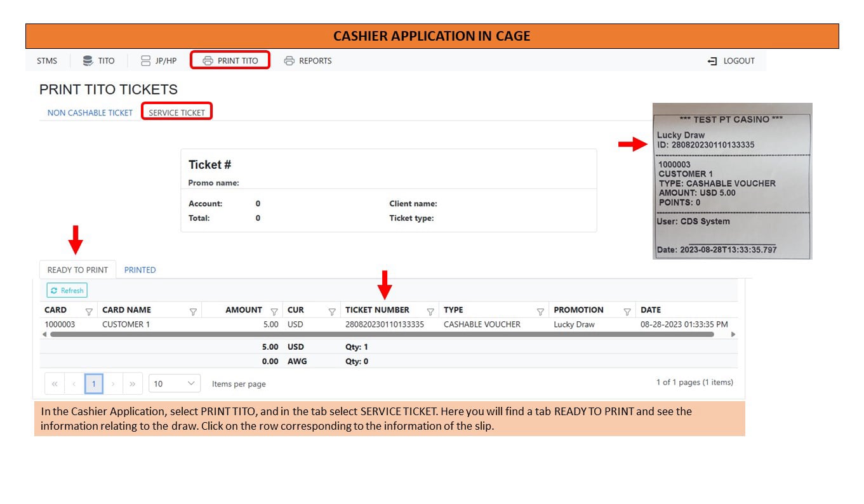Switch to the SERVICE TICKET tab
The width and height of the screenshot is (864, 504).
[177, 112]
